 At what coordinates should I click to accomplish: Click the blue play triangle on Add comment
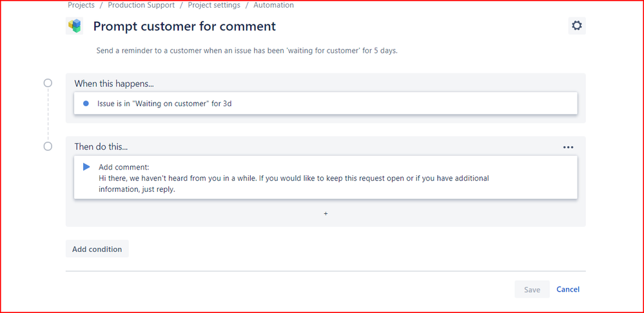(x=86, y=167)
